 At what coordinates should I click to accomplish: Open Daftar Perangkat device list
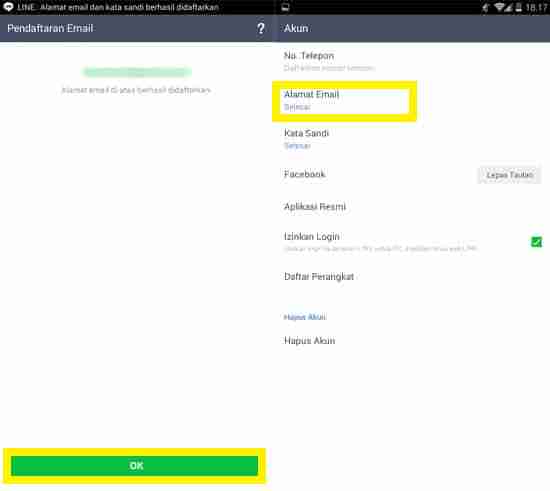(411, 277)
